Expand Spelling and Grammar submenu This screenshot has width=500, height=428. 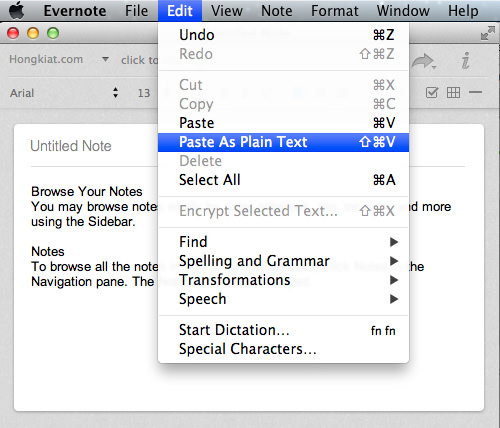[283, 261]
